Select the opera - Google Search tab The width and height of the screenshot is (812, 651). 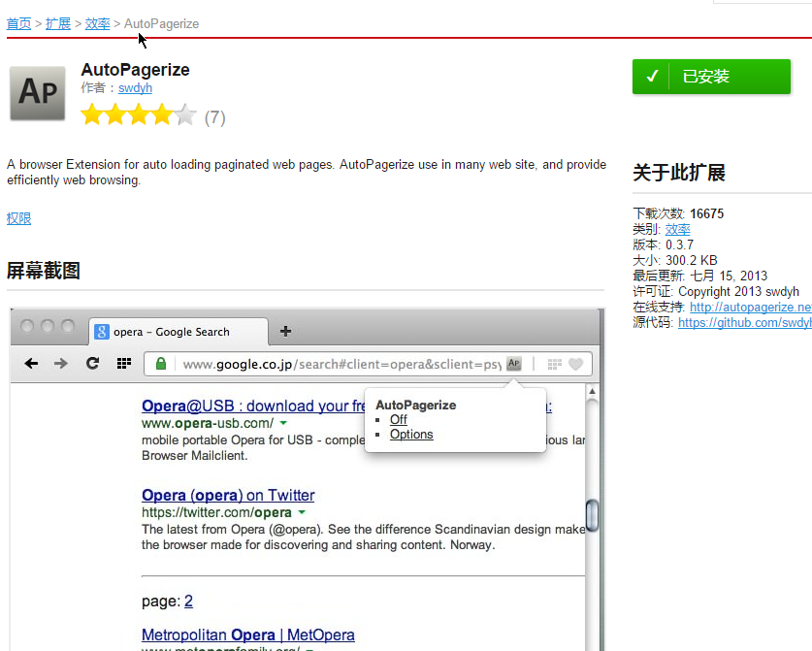point(179,332)
